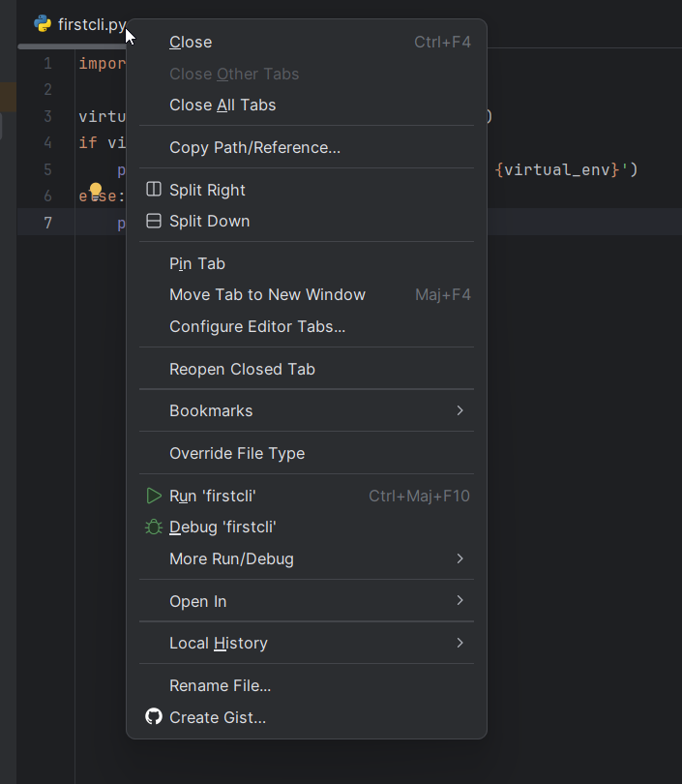The width and height of the screenshot is (682, 784).
Task: Select Close from the context menu
Action: (191, 42)
